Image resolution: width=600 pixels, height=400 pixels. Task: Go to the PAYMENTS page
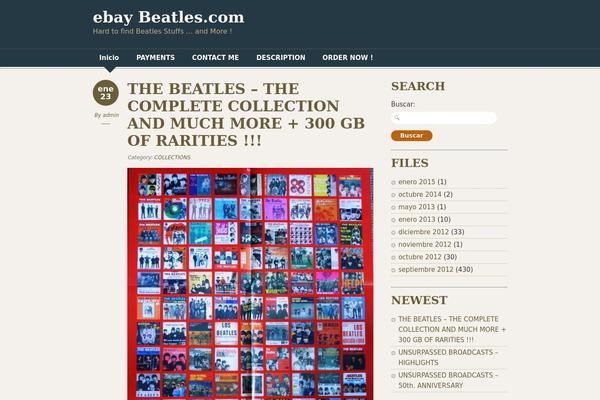click(155, 57)
